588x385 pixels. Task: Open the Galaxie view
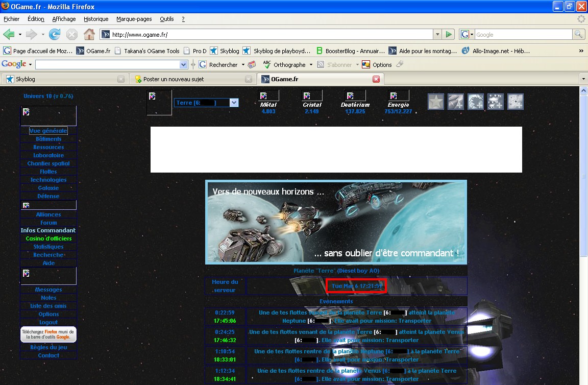pyautogui.click(x=48, y=188)
